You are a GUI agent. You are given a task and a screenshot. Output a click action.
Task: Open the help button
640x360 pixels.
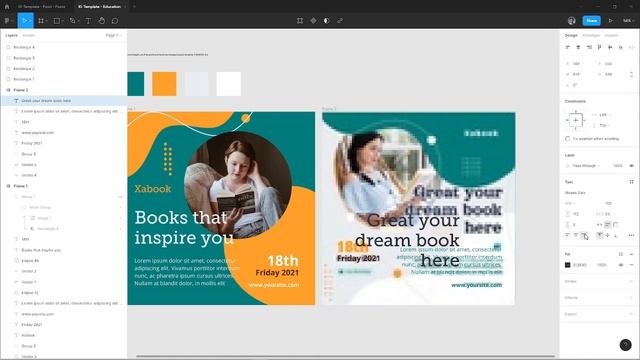625,345
